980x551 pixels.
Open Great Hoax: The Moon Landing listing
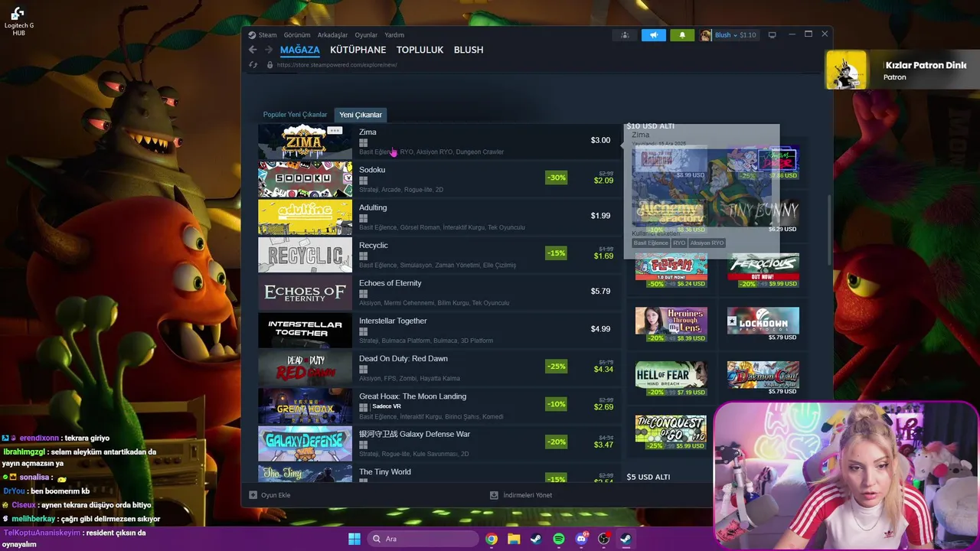(x=439, y=406)
